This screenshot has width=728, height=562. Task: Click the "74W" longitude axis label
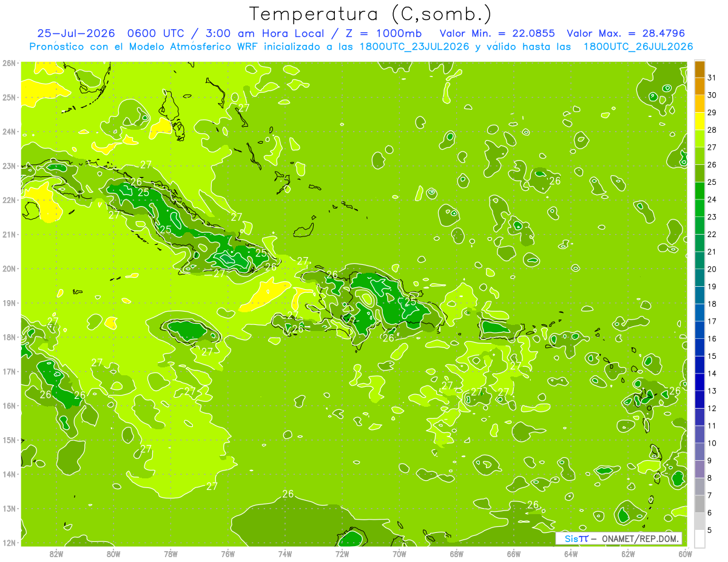pos(285,553)
